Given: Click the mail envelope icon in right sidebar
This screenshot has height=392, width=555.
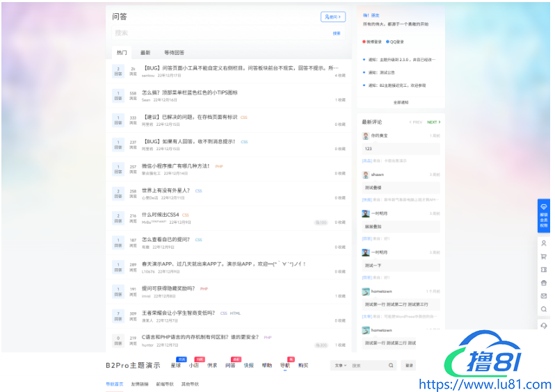Looking at the screenshot, I should pos(544,296).
